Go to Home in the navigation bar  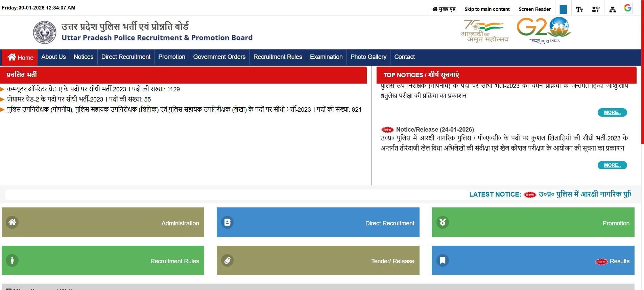click(x=20, y=57)
